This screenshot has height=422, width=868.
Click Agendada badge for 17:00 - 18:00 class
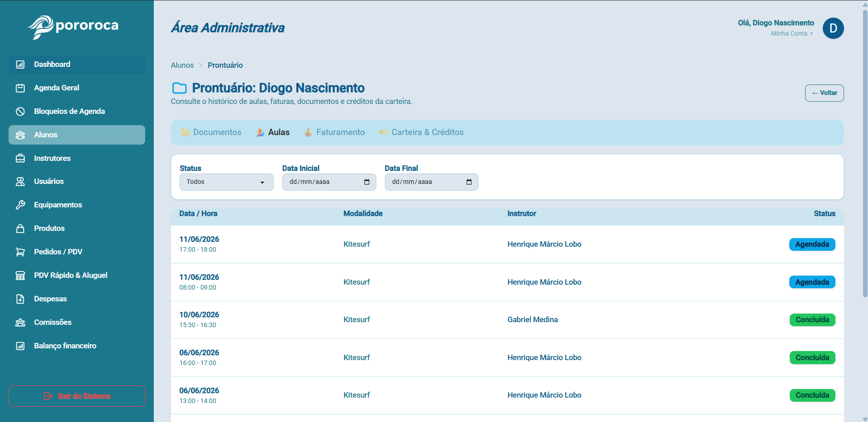click(812, 244)
